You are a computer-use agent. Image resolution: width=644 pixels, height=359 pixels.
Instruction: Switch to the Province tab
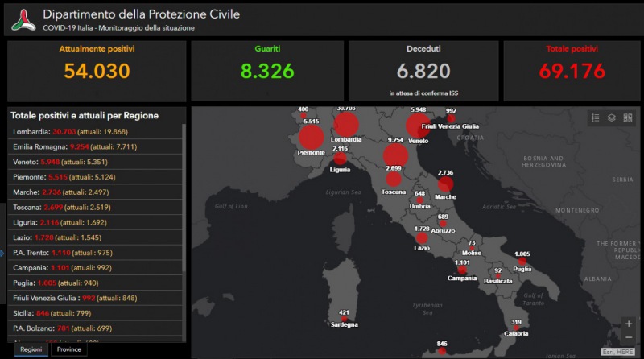coord(69,349)
